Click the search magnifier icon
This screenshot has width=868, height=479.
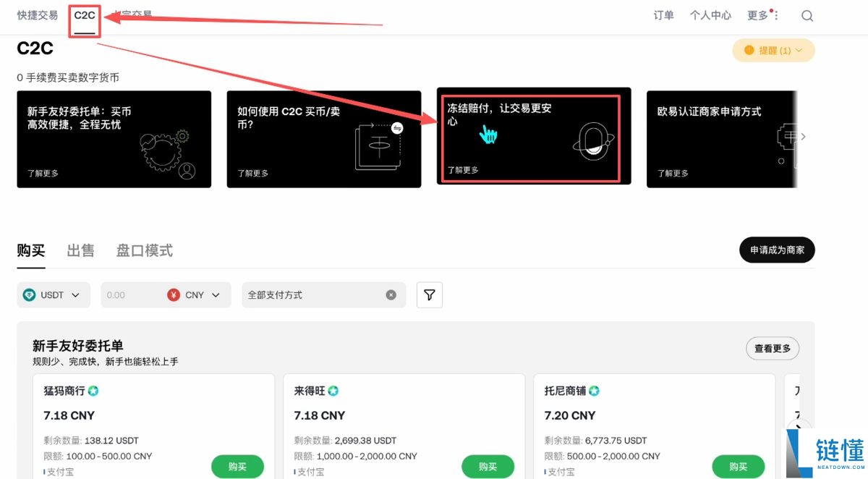pyautogui.click(x=806, y=15)
